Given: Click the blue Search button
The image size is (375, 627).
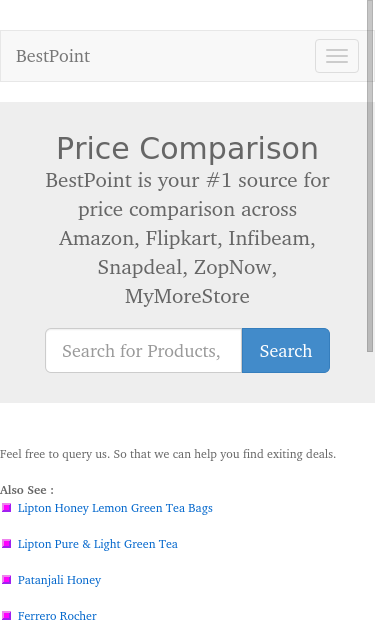Looking at the screenshot, I should click(x=286, y=351).
